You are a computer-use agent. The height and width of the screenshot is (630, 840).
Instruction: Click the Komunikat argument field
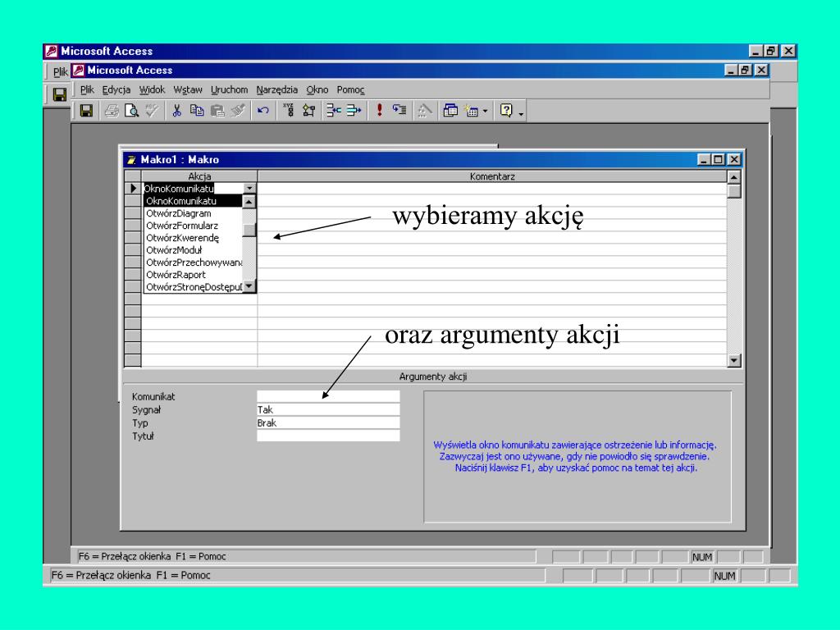[328, 396]
